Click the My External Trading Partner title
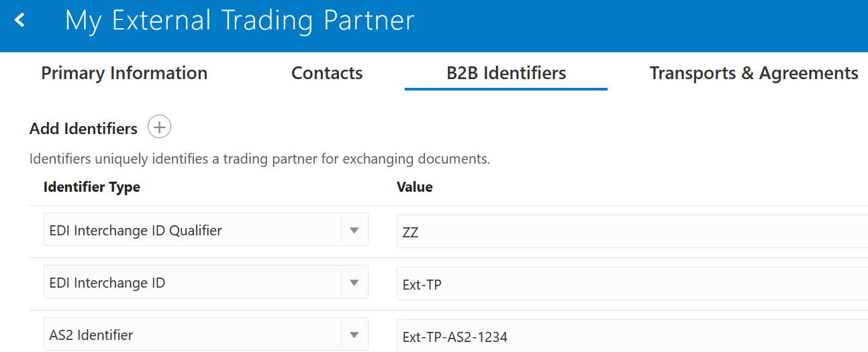The width and height of the screenshot is (868, 352). [x=240, y=21]
